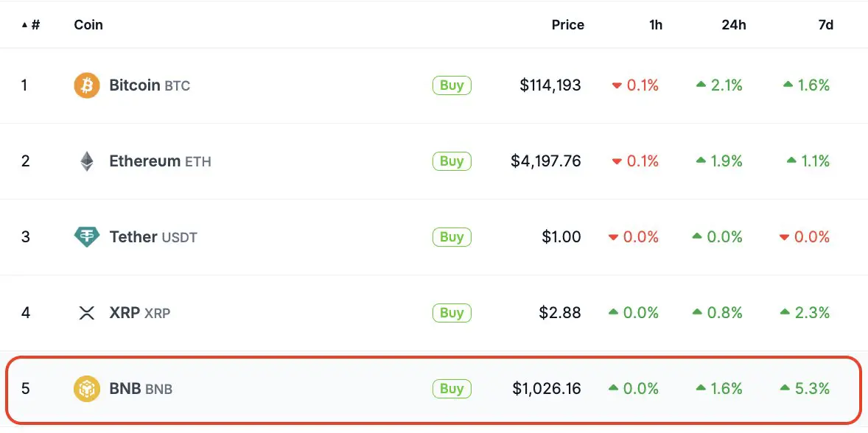Click the Tether 7d red down arrow

pos(785,237)
